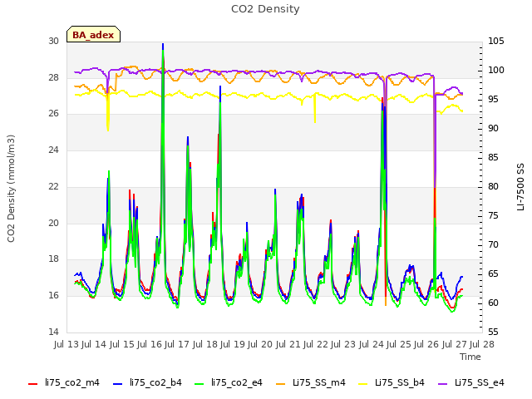This screenshot has height=399, width=532.
Task: Click the red li75_co2_m4 legend swatch
Action: pos(33,384)
